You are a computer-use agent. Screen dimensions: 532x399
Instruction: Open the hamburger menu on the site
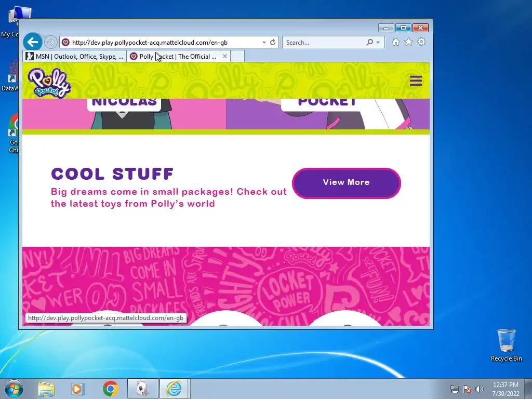click(416, 81)
